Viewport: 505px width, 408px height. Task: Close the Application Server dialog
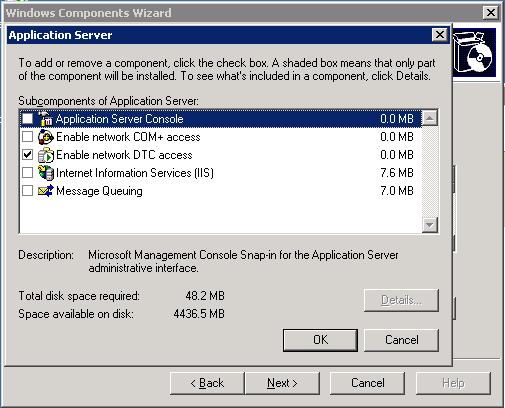440,34
